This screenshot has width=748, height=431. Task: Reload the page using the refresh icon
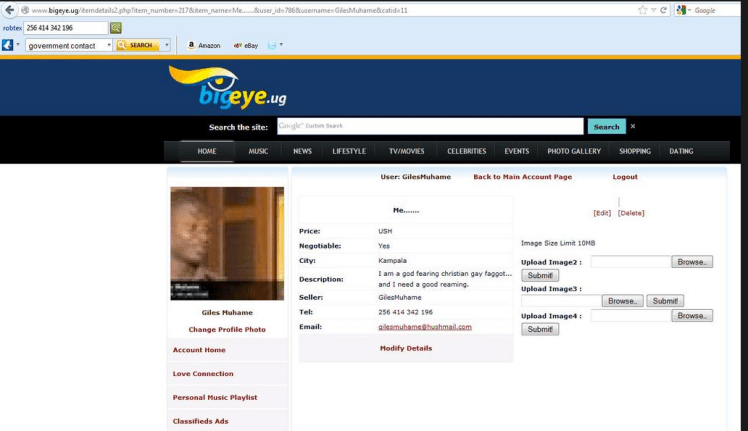(663, 10)
